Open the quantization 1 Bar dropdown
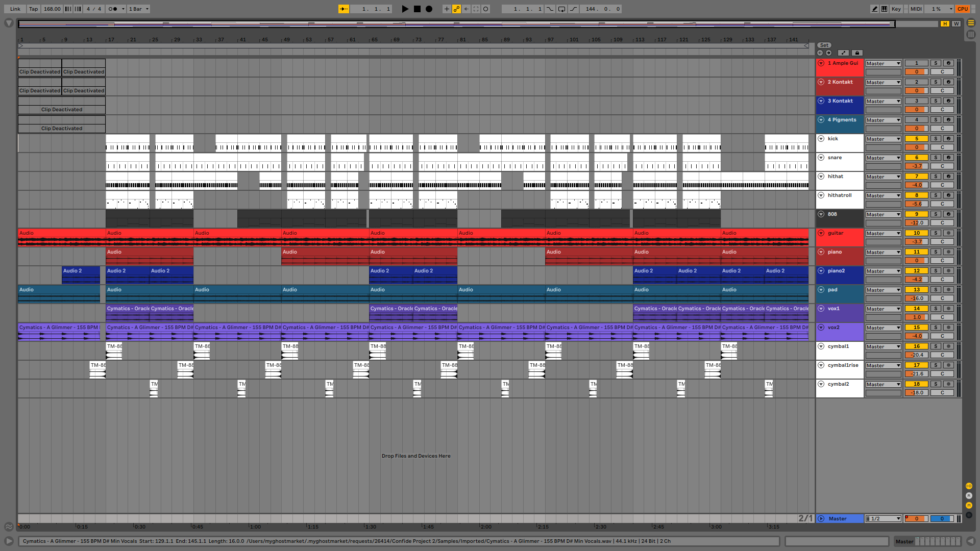 (138, 9)
